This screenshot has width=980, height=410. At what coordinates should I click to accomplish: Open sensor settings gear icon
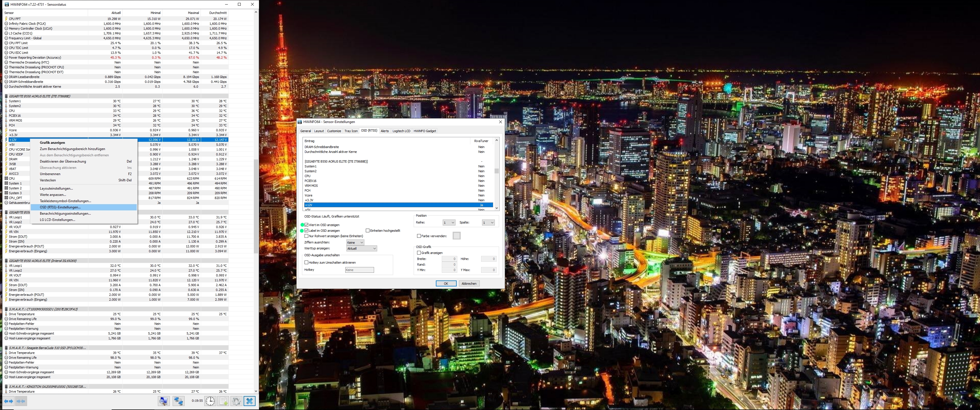coord(236,401)
